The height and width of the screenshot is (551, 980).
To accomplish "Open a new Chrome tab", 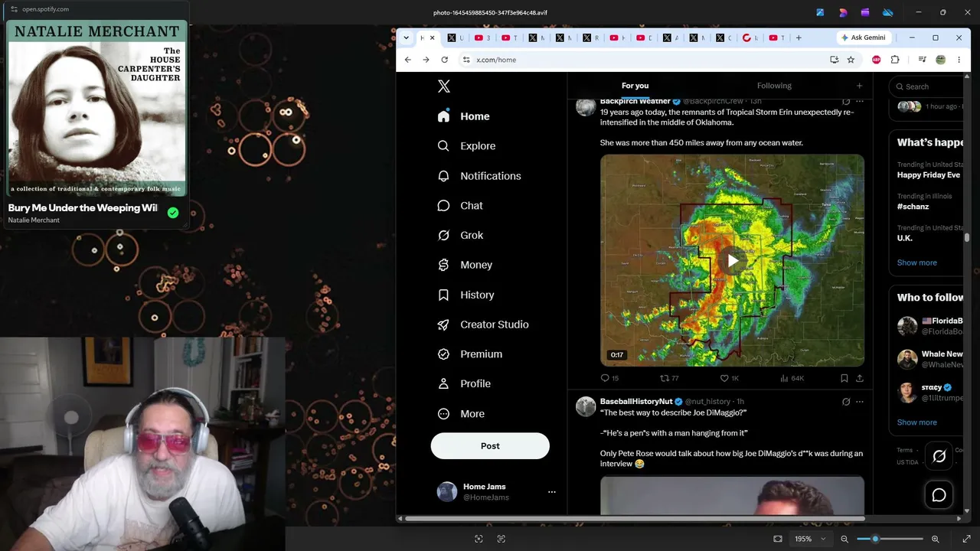I will point(799,37).
